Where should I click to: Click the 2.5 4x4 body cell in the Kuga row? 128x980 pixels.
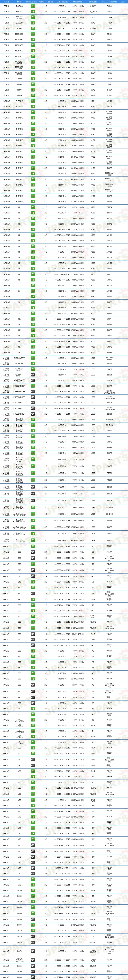[93, 29]
